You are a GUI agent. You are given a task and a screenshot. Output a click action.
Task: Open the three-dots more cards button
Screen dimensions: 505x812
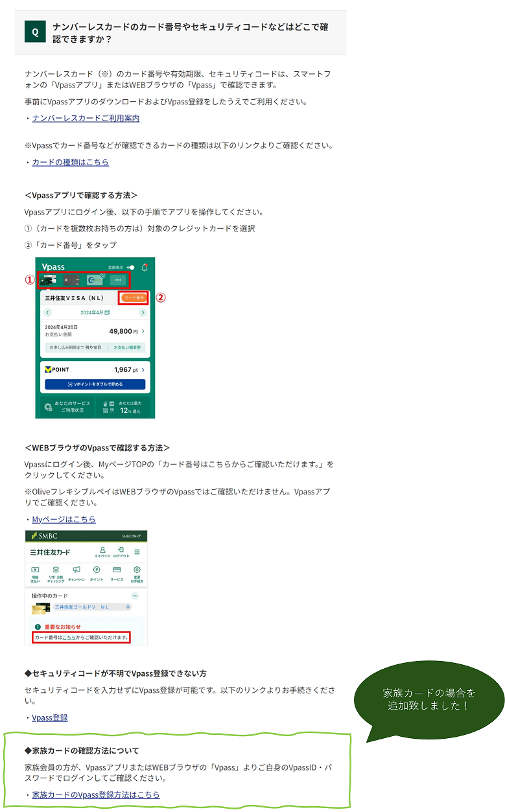(x=118, y=280)
